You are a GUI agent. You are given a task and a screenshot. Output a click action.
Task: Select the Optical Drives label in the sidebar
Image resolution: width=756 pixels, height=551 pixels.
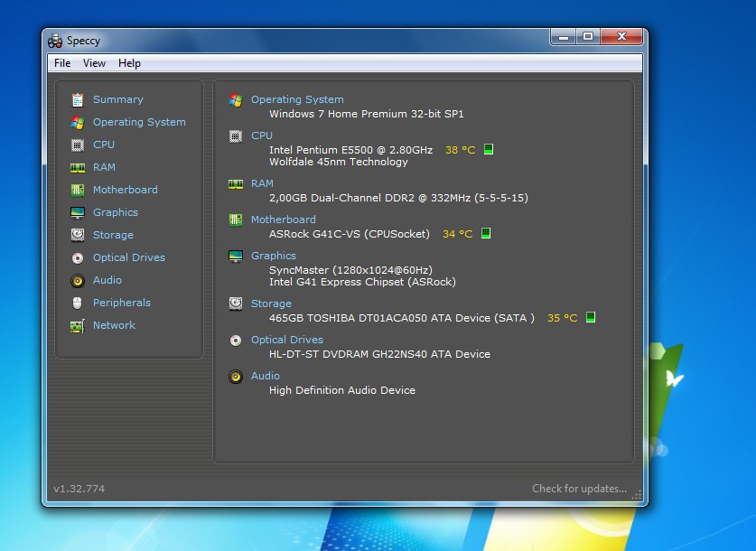[x=129, y=258]
